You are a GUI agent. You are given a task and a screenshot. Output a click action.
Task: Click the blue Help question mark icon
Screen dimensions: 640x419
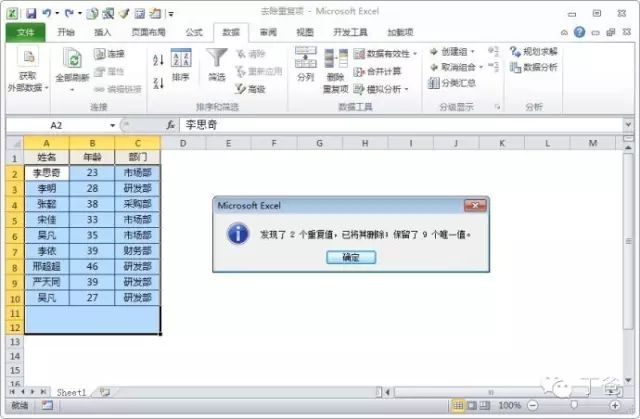579,32
